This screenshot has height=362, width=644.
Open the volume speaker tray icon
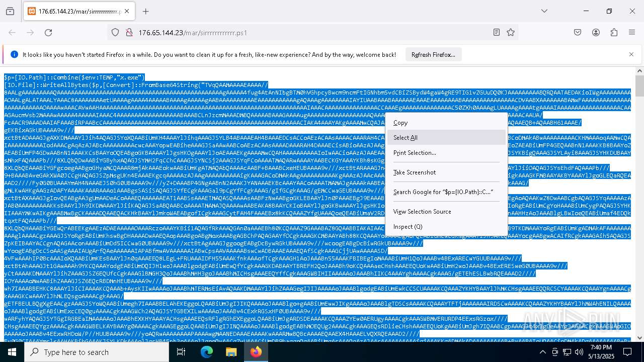click(579, 352)
